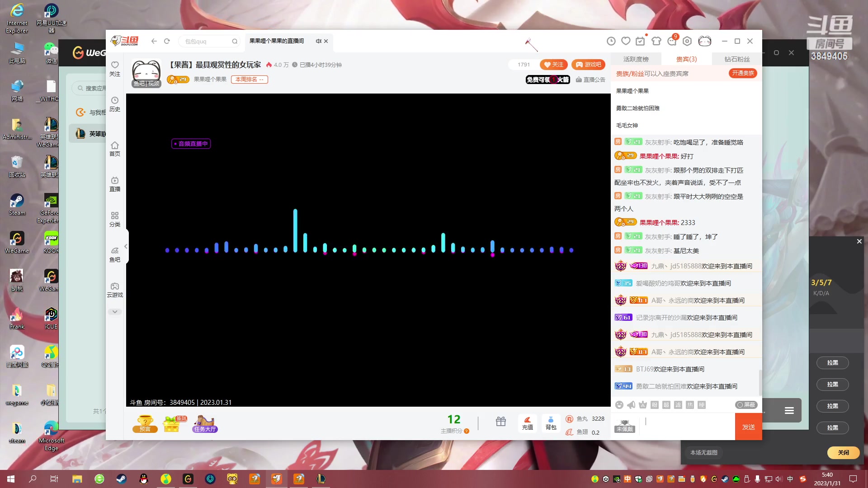Click the bookmark 收藏 heart icon

click(626, 41)
